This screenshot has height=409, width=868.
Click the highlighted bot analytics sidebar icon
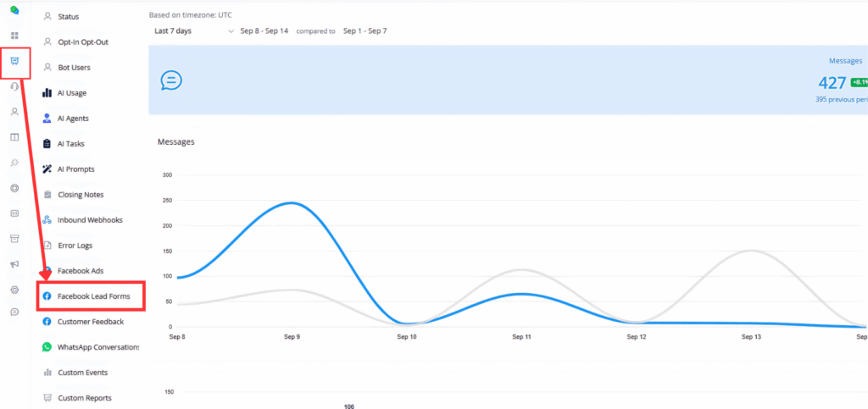(x=14, y=62)
